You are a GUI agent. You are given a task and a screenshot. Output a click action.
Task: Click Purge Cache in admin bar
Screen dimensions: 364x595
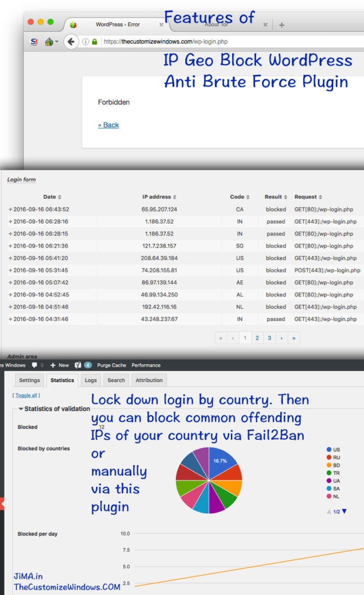pyautogui.click(x=111, y=365)
